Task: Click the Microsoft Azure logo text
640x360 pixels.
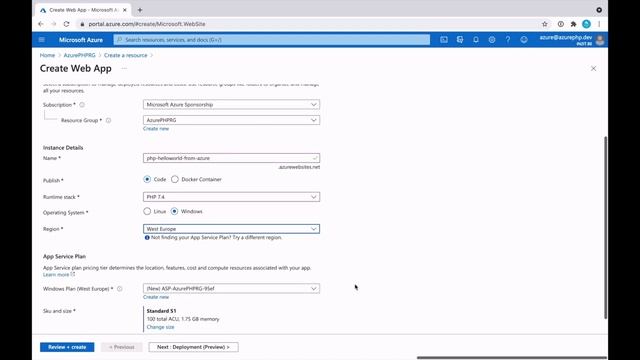Action: tap(81, 40)
